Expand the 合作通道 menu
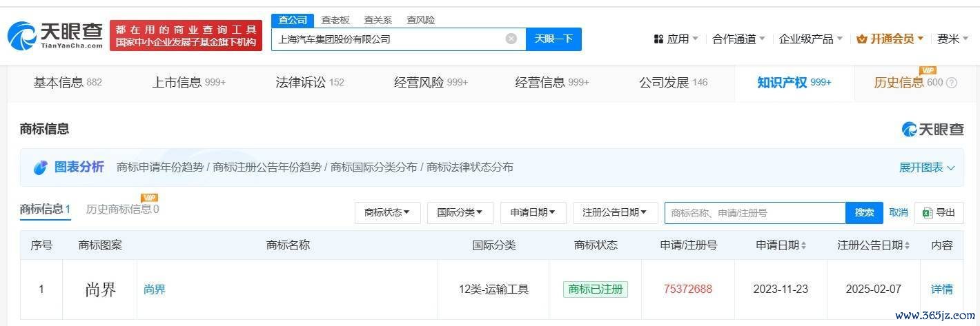The height and width of the screenshot is (326, 980). [738, 39]
